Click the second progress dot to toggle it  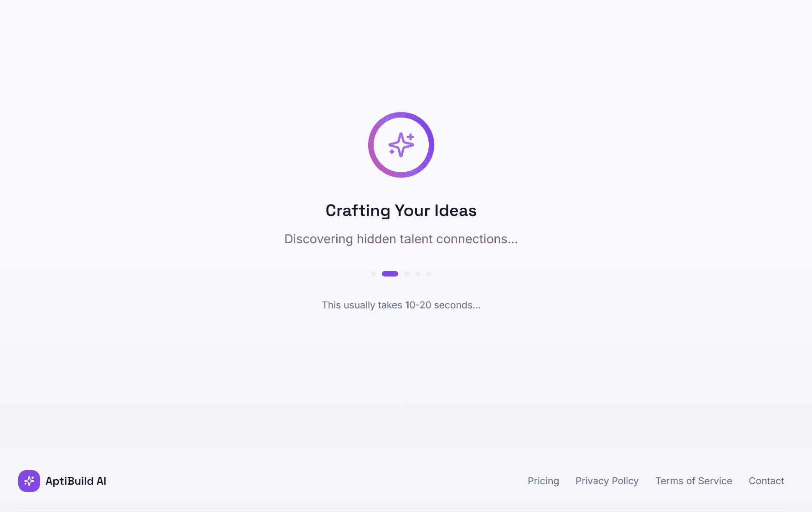[x=390, y=274]
